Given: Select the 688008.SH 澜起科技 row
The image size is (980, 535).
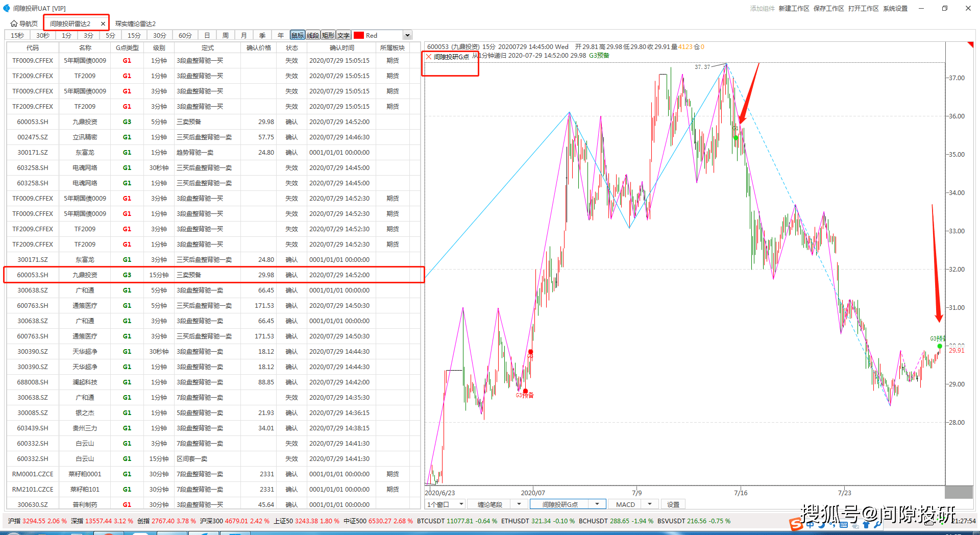Looking at the screenshot, I should pos(214,382).
